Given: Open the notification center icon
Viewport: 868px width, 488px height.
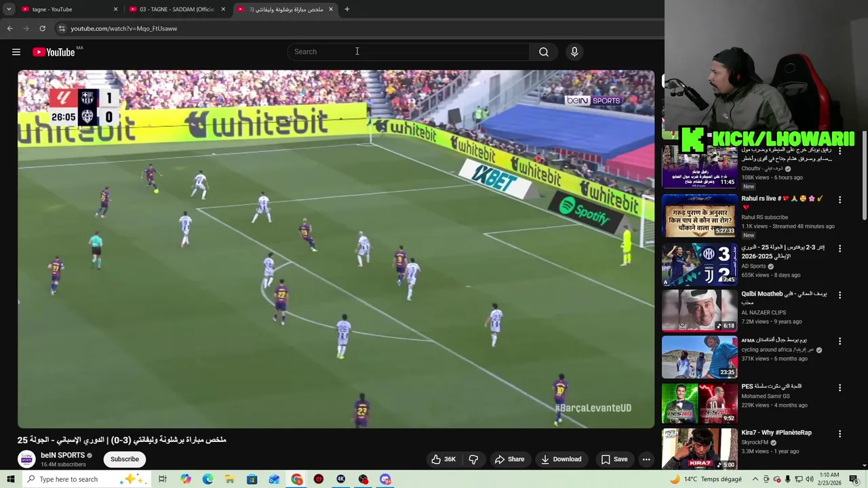Looking at the screenshot, I should (x=854, y=479).
